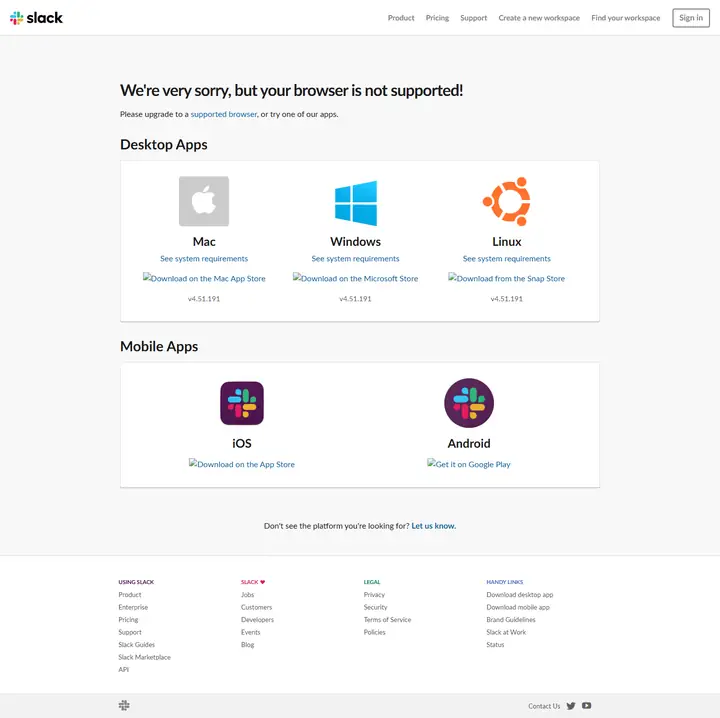Click Contact Us in footer

pyautogui.click(x=544, y=706)
